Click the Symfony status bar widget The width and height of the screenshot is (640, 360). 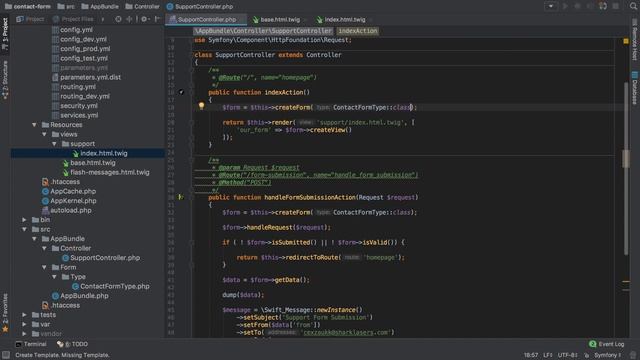pos(607,355)
